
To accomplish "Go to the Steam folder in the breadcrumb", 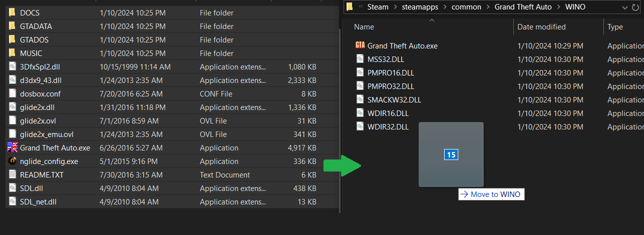I will 378,7.
